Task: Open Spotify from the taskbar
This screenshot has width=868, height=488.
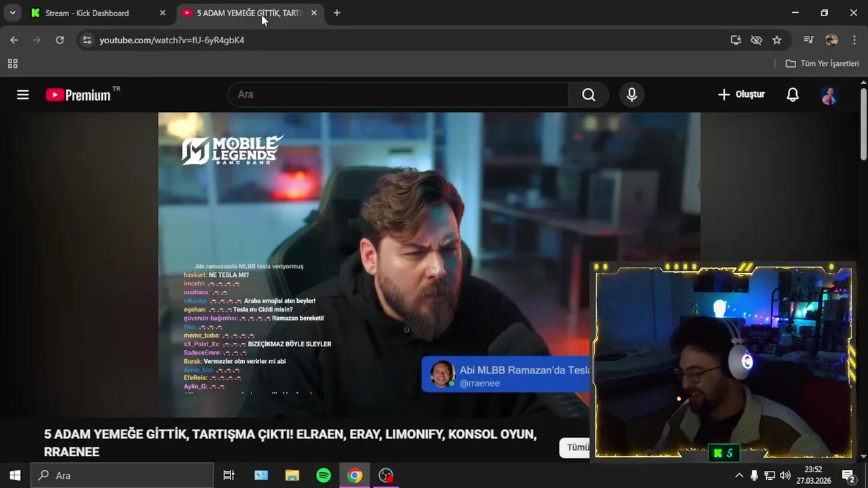Action: tap(323, 475)
